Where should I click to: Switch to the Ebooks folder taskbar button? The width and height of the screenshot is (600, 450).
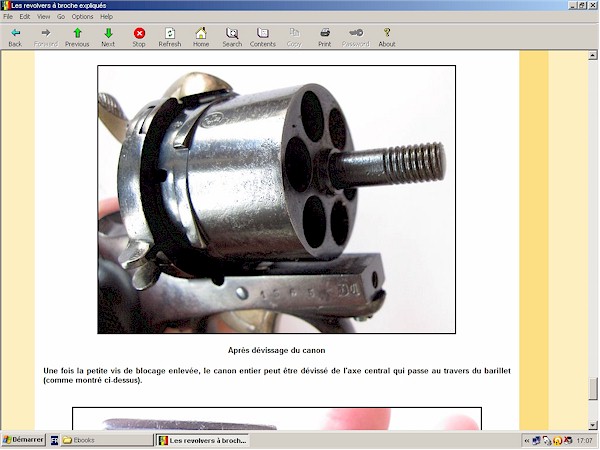pos(107,440)
